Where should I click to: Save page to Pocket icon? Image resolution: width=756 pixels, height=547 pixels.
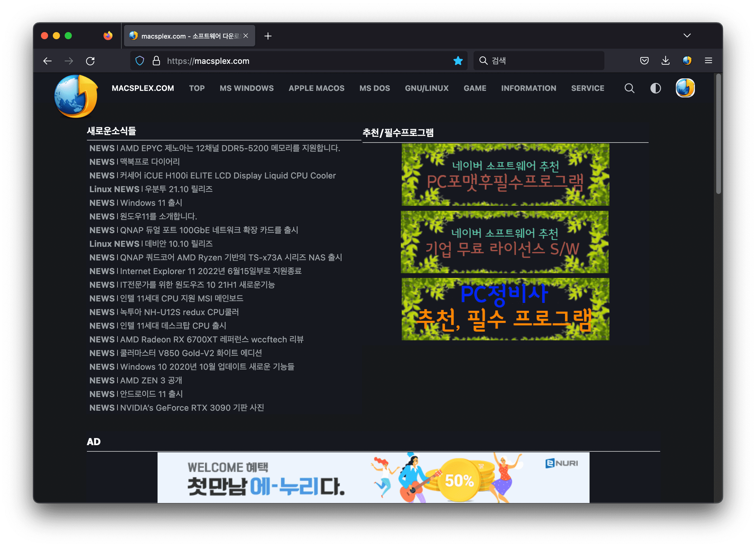pos(644,61)
